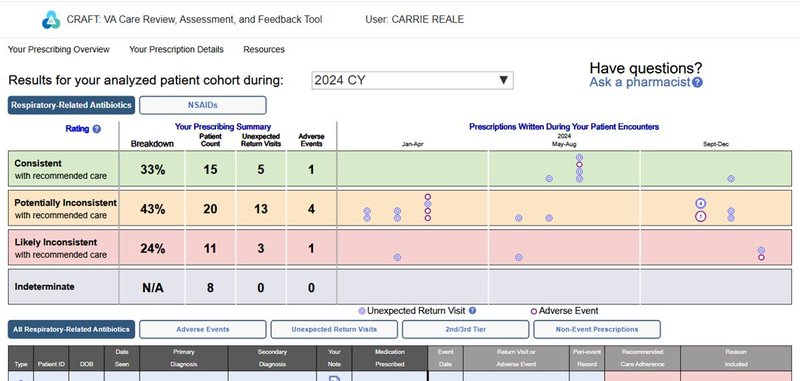The image size is (800, 381).
Task: Click the patient count 11
Action: point(210,248)
